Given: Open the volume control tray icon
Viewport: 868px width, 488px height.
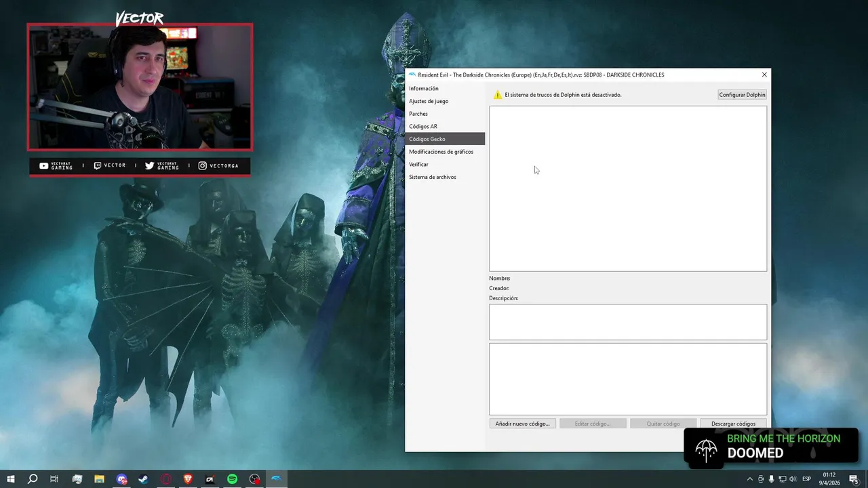Looking at the screenshot, I should [793, 479].
